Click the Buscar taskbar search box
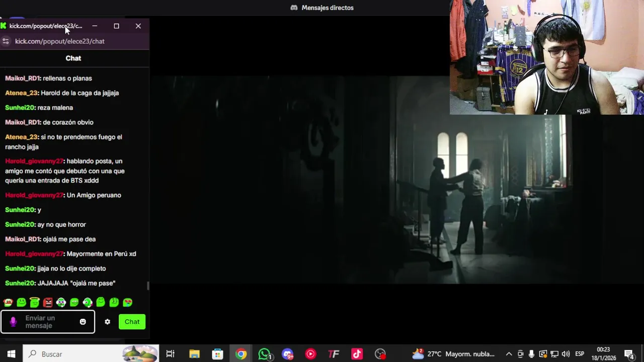The image size is (644, 362). [91, 354]
